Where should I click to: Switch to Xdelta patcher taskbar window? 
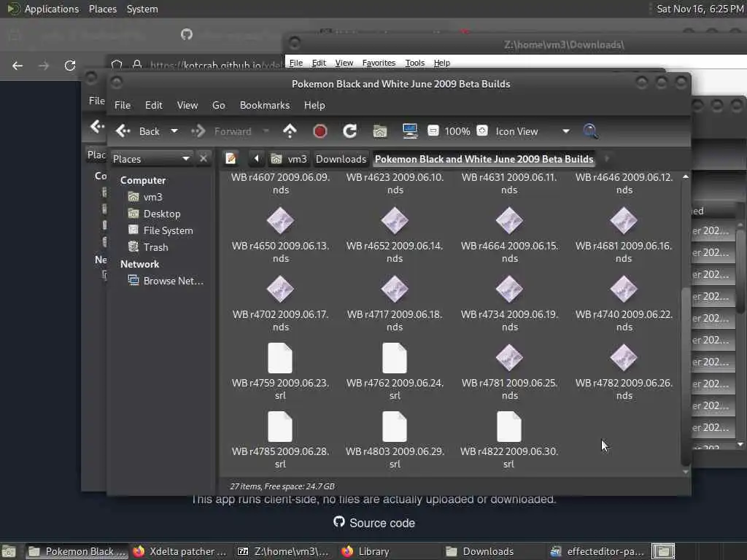[180, 551]
